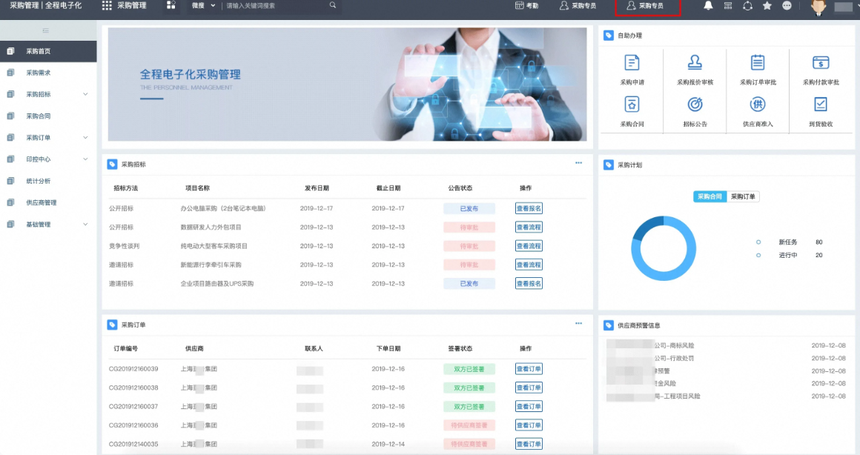Expand the 采购订单 sidebar menu
Viewport: 860px width, 455px height.
tap(48, 138)
